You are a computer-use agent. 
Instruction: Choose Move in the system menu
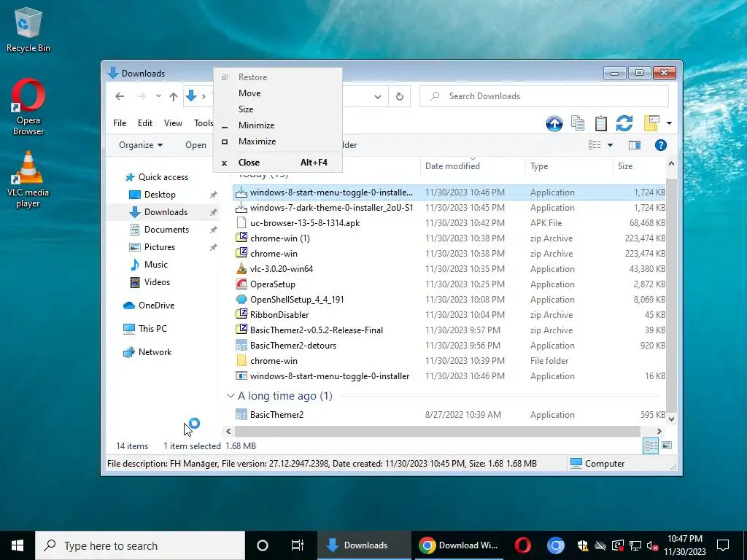(x=277, y=93)
